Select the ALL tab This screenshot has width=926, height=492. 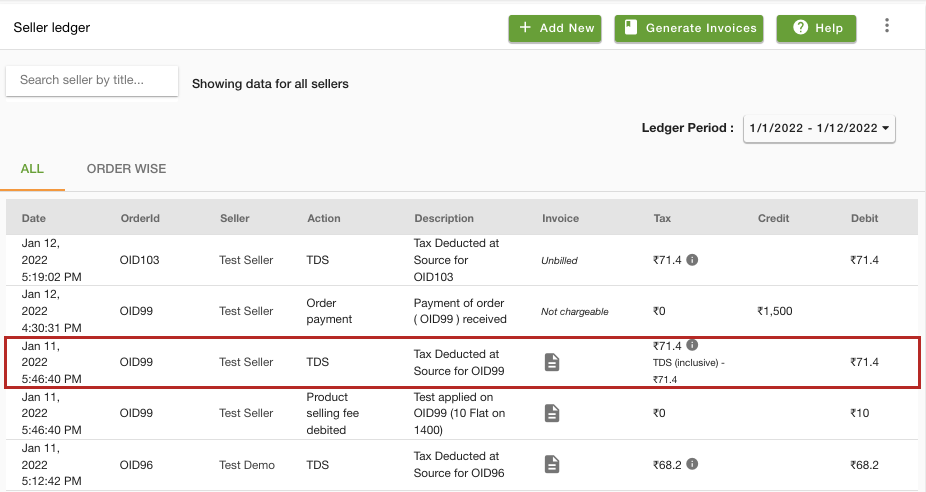click(32, 169)
